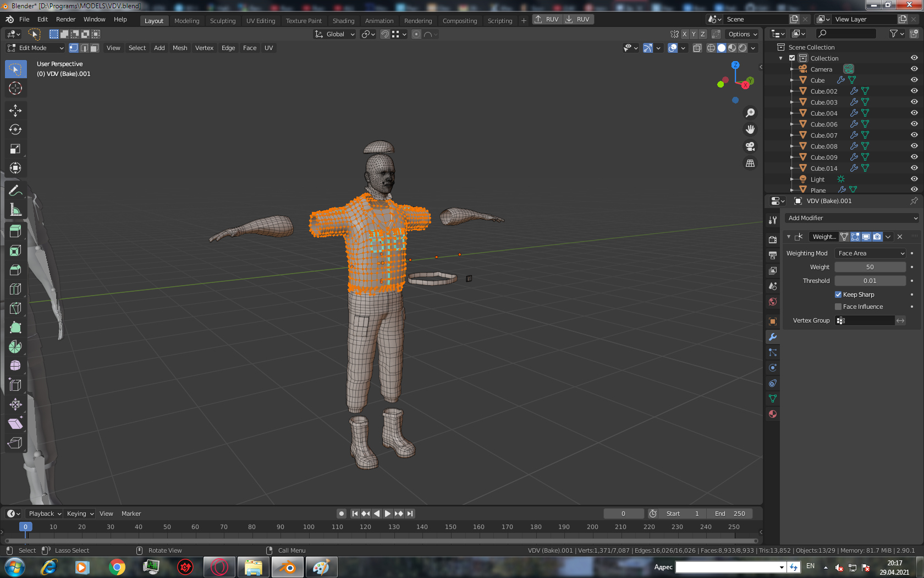This screenshot has height=578, width=924.
Task: Open the Add Modifier dropdown
Action: click(x=851, y=218)
